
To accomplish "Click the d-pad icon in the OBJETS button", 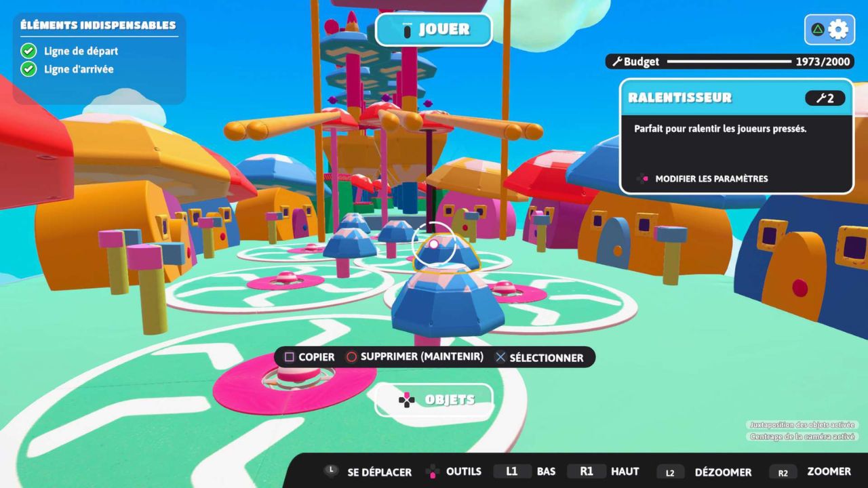I will (407, 400).
